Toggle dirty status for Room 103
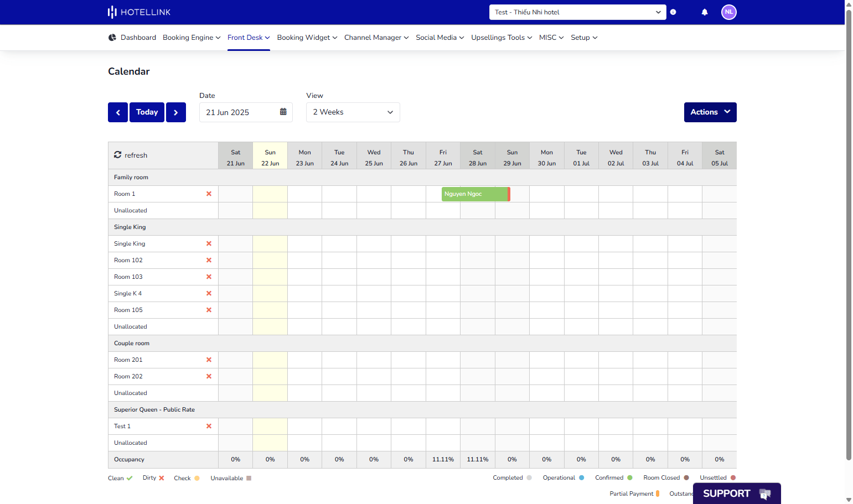 [x=209, y=277]
